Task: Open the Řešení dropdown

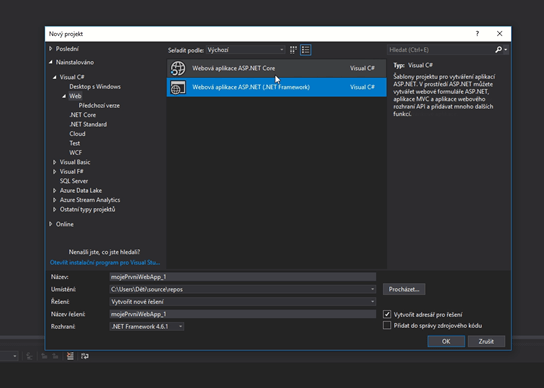Action: (372, 302)
